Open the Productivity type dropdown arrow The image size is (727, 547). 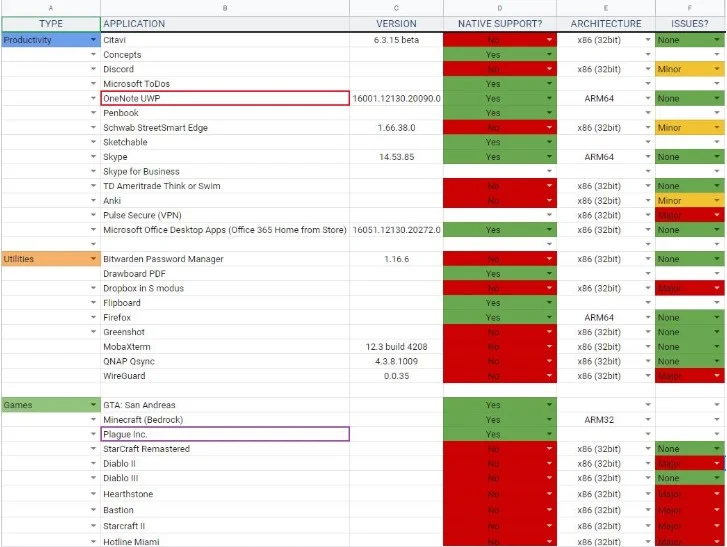click(93, 40)
